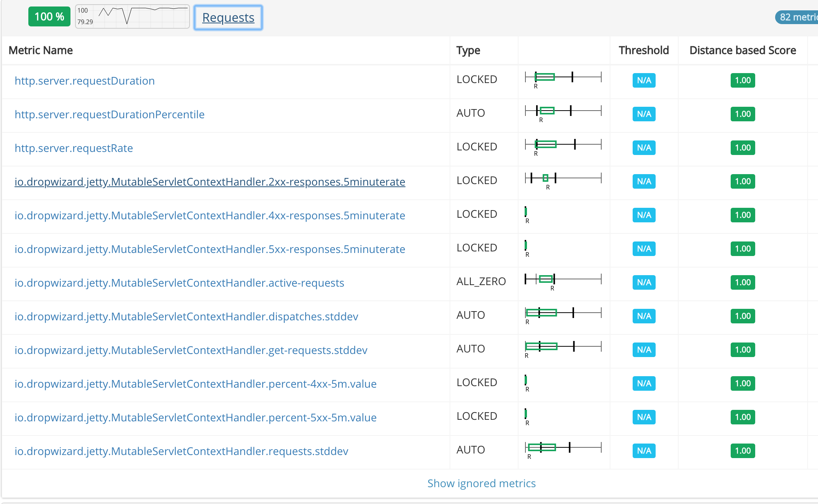Sort by Distance based Score column
The image size is (818, 504).
743,50
